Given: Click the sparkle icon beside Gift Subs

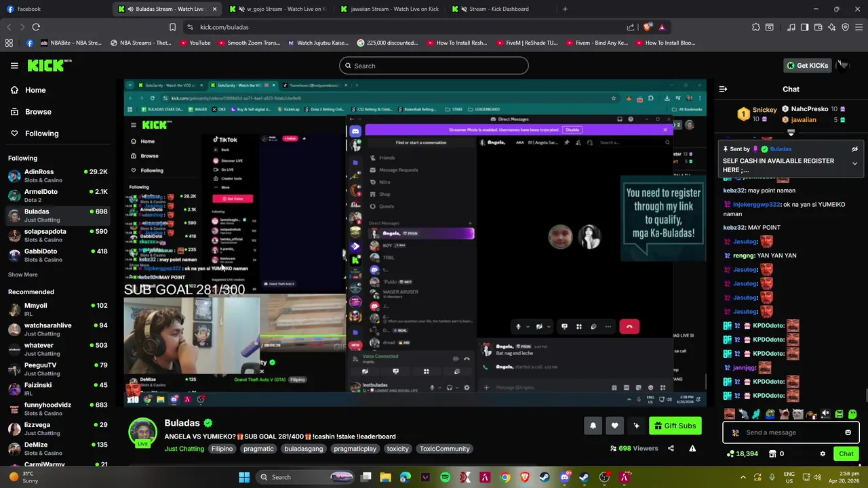Looking at the screenshot, I should coord(636,426).
